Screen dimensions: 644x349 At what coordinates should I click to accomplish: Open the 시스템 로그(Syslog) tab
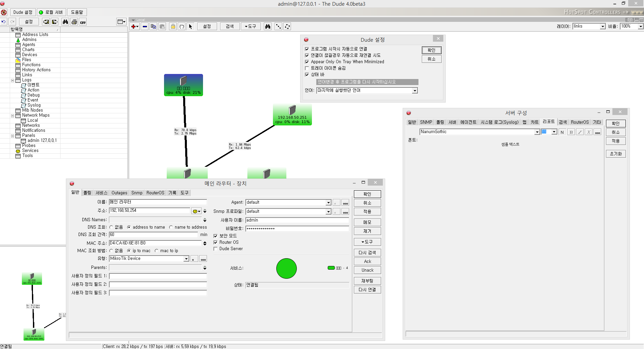(499, 122)
